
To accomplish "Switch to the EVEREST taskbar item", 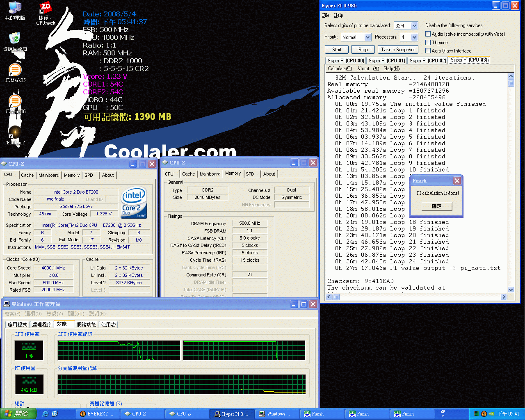I will [98, 414].
